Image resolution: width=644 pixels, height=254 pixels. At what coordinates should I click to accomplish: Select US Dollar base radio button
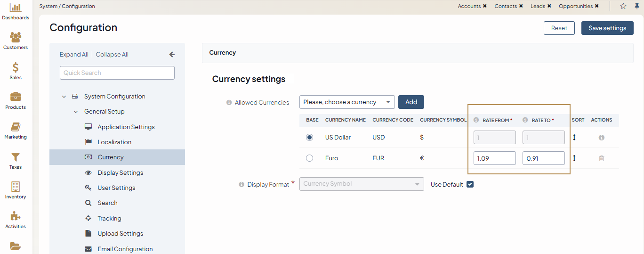click(309, 138)
